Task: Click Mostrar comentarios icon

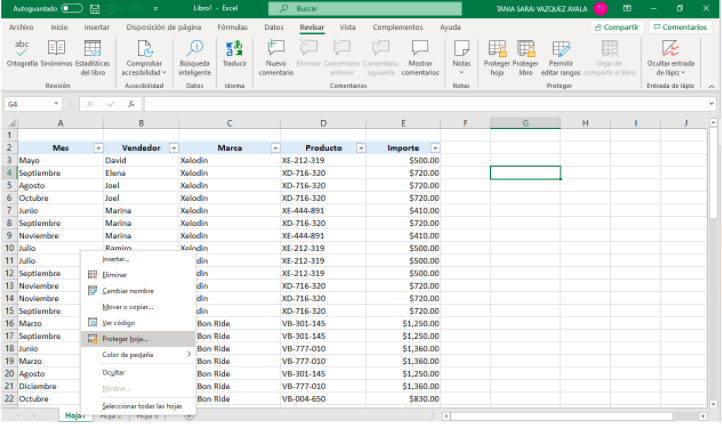Action: (420, 58)
